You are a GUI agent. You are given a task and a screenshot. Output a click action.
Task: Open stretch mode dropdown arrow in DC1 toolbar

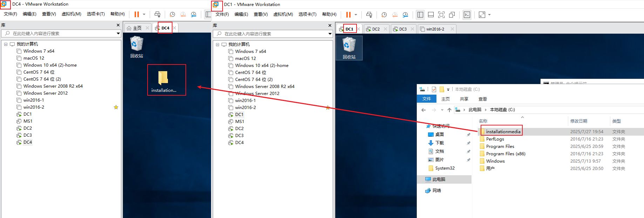pos(489,15)
